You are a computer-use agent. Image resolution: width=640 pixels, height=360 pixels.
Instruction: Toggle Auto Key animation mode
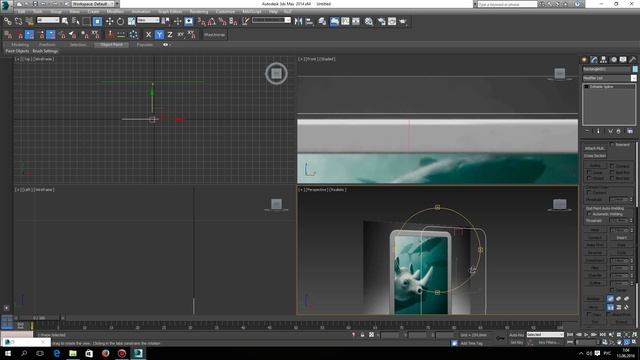click(516, 335)
